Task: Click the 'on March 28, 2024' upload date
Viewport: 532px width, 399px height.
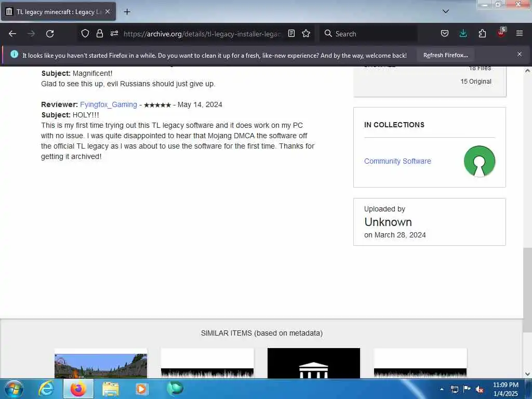Action: [395, 235]
